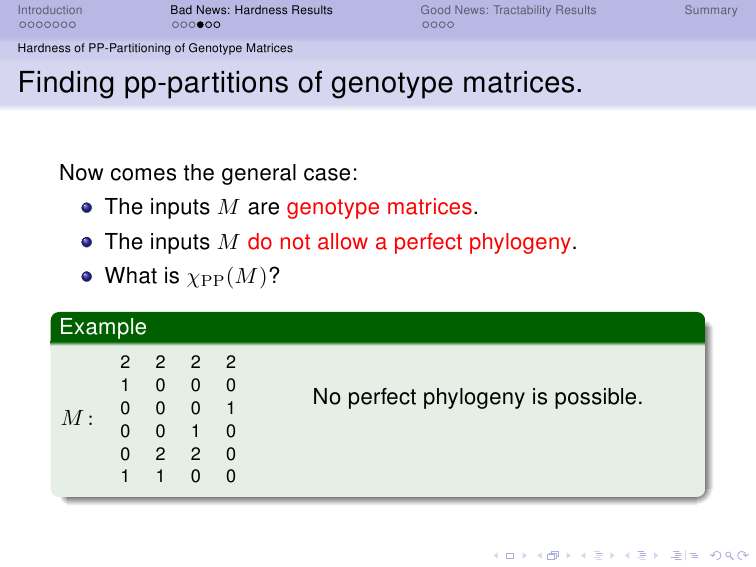Click the go-forward curved arrow icon
This screenshot has width=756, height=567.
(743, 555)
